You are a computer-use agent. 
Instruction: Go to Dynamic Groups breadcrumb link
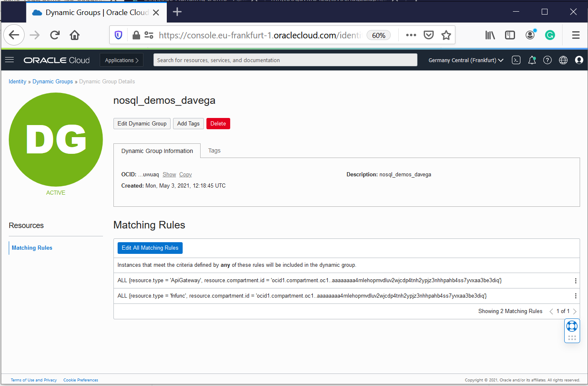point(53,81)
